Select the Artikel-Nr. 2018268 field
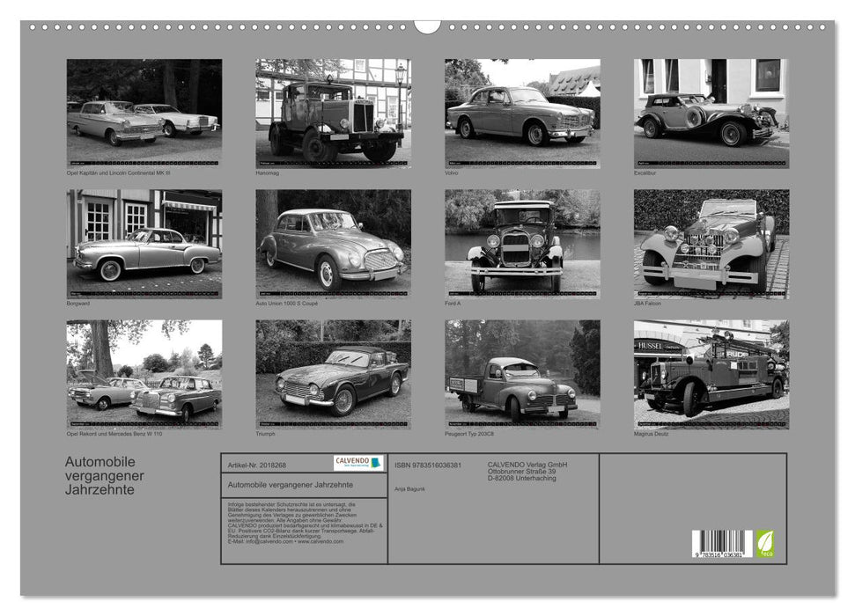This screenshot has width=855, height=616. (257, 466)
